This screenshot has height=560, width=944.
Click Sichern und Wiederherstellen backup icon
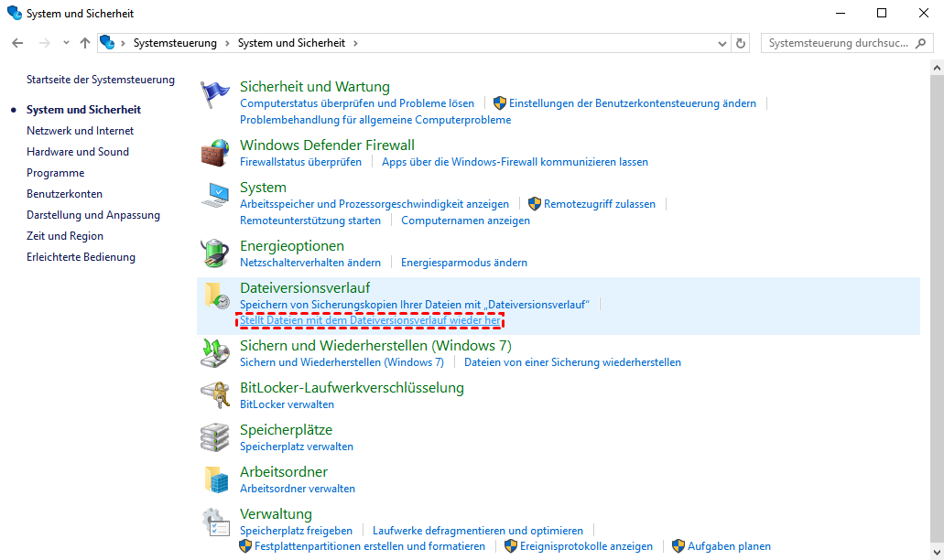tap(215, 353)
